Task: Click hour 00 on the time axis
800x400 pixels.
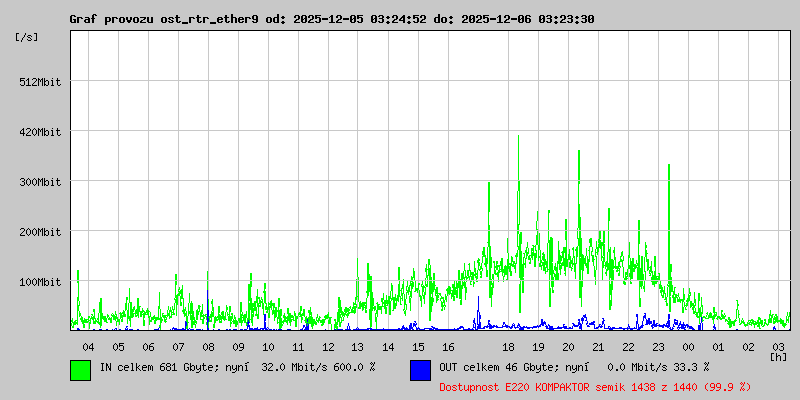Action: tap(688, 346)
